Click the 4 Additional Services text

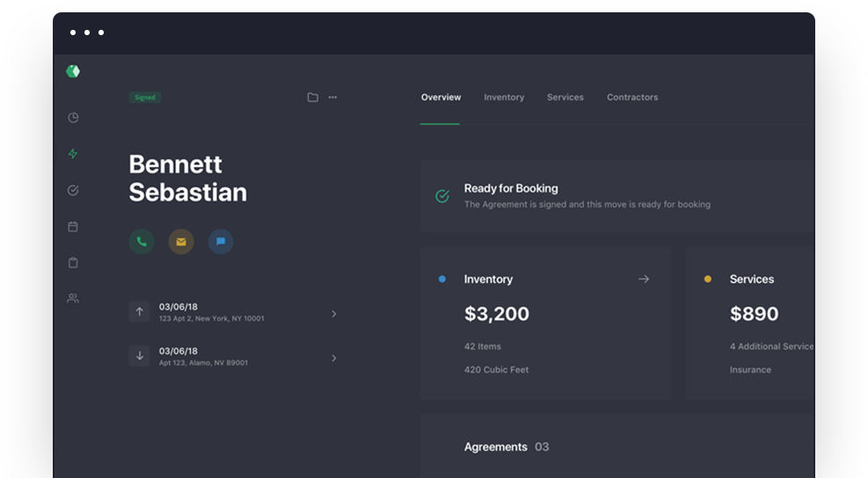tap(771, 346)
